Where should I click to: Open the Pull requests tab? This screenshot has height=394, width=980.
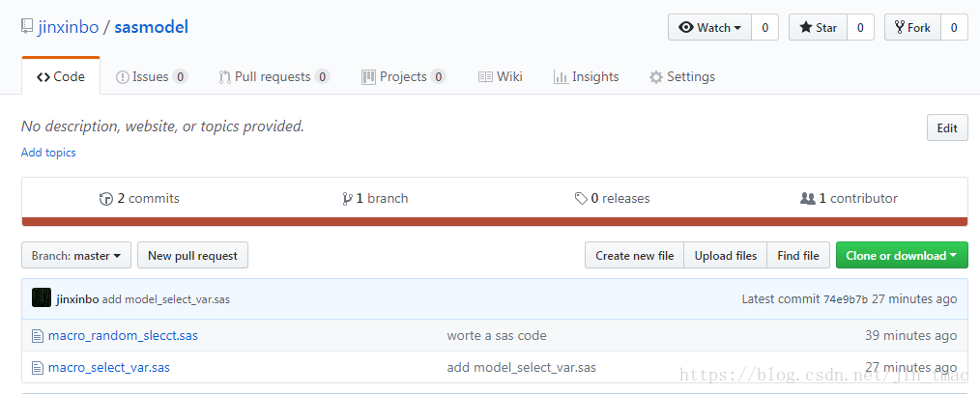pos(274,77)
